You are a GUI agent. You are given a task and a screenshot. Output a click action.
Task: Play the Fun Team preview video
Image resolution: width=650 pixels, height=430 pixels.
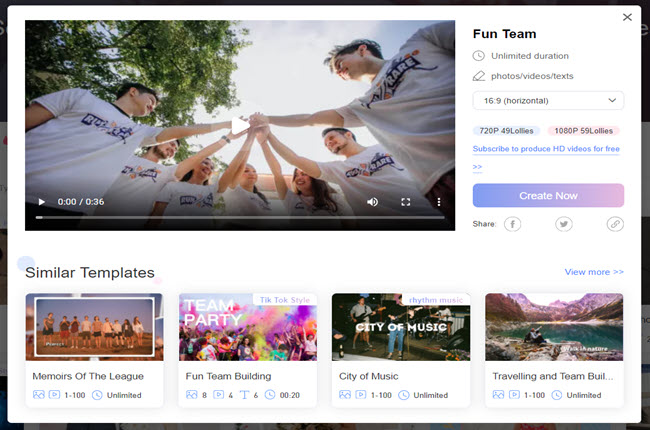42,202
